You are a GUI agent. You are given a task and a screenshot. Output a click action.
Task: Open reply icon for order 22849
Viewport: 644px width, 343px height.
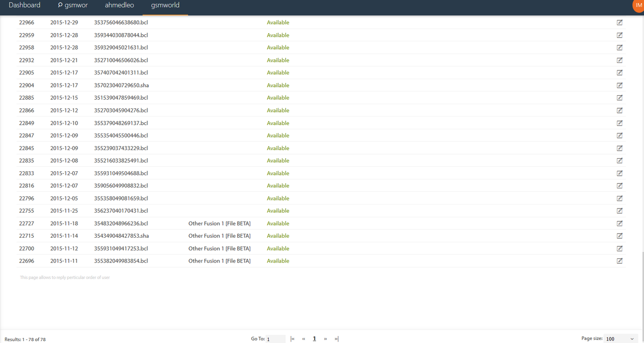[619, 123]
